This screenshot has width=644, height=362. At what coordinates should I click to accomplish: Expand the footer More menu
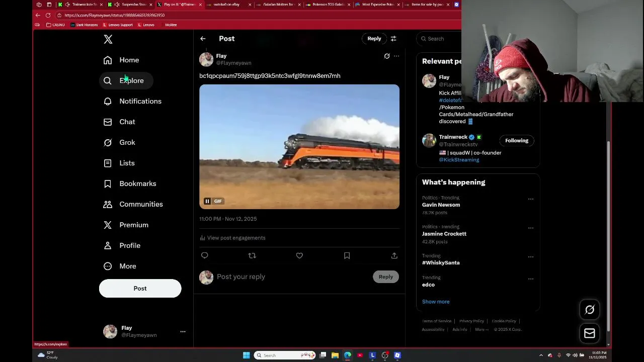[481, 330]
